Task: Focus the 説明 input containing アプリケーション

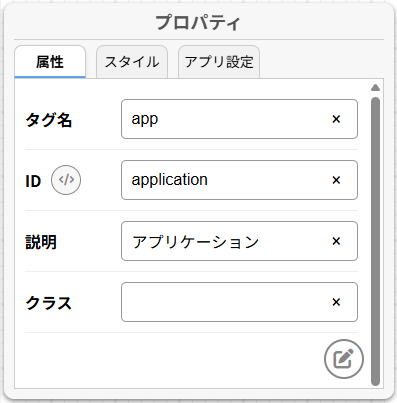Action: click(x=239, y=241)
